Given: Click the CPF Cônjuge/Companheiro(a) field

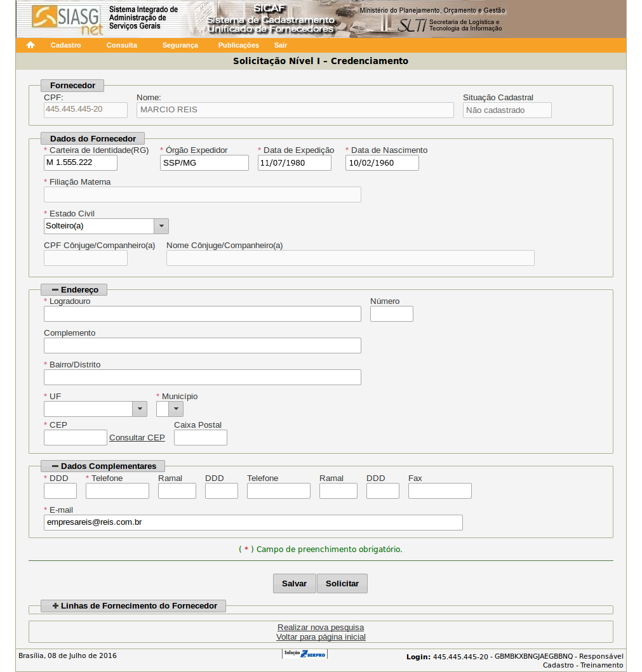Looking at the screenshot, I should (x=86, y=258).
